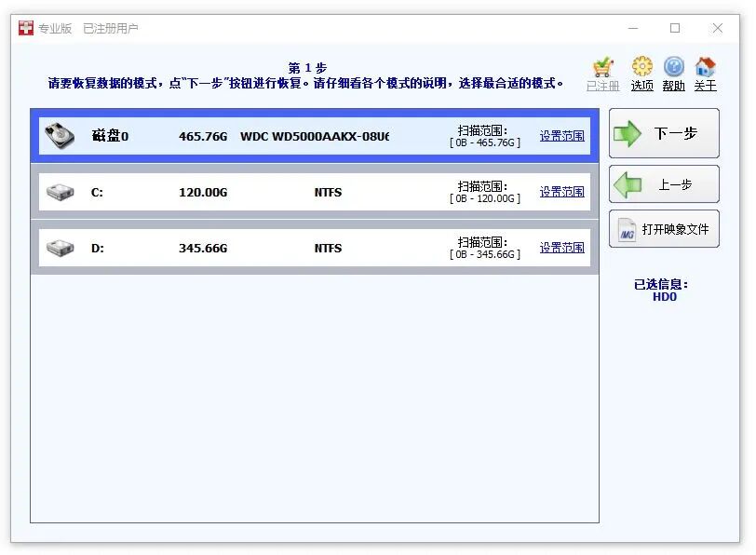
Task: Click the C: partition label
Action: point(97,193)
